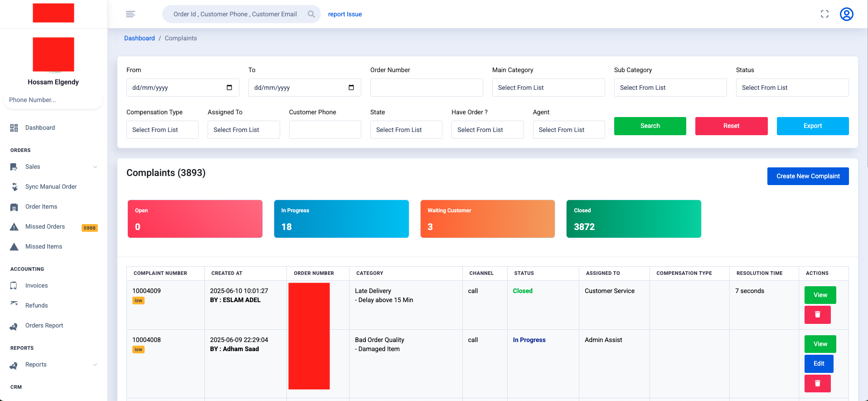868x401 pixels.
Task: Delete complaint 10004009 with trash icon
Action: (817, 314)
